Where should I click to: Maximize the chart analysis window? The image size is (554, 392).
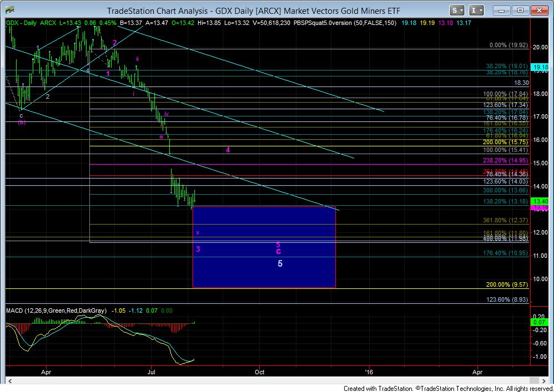(520, 11)
